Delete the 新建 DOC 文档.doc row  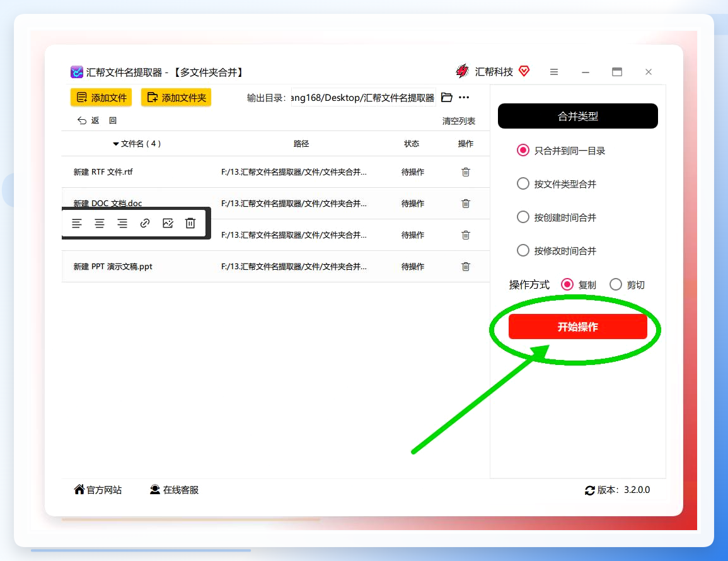pos(466,204)
